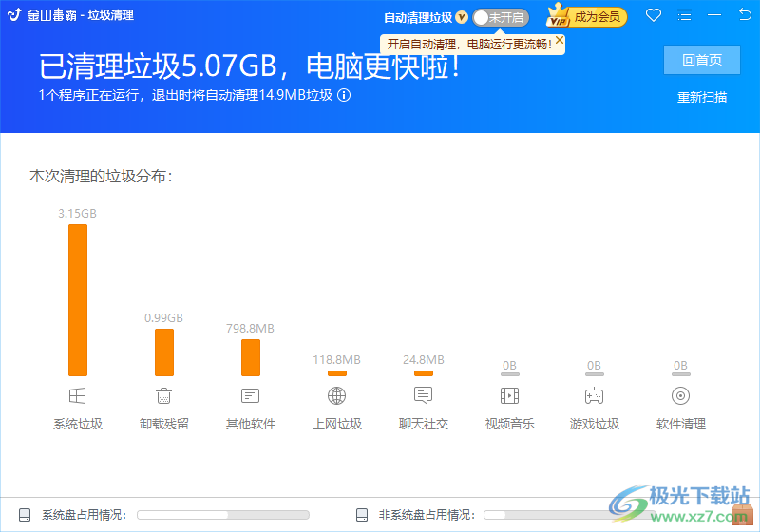Click the 卸载残留 trash bin icon
The width and height of the screenshot is (760, 532).
click(163, 396)
